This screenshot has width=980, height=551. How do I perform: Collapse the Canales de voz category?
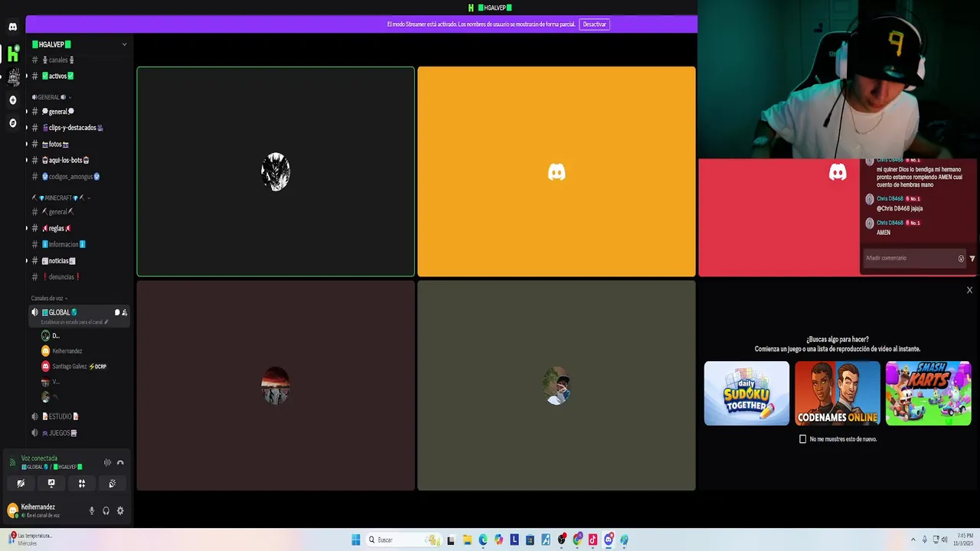[x=49, y=298]
